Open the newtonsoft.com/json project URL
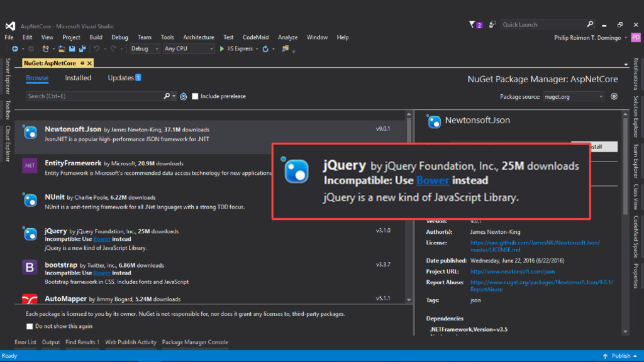Screen dimensions: 644x362 (512, 271)
